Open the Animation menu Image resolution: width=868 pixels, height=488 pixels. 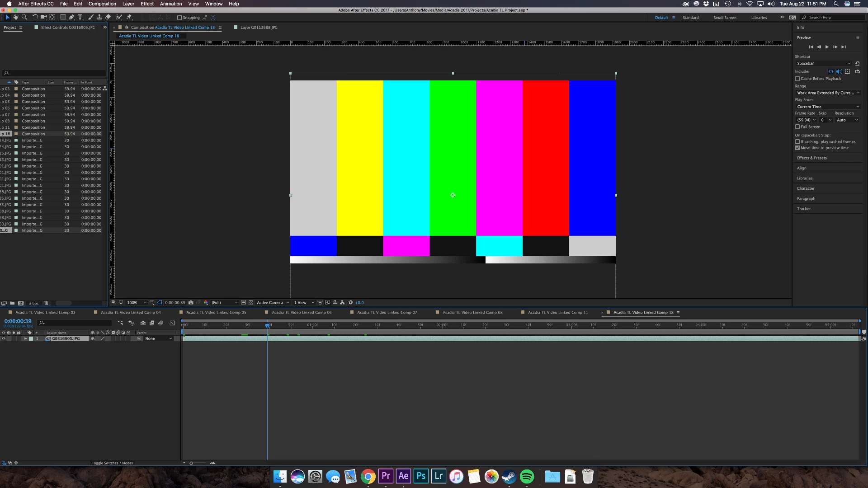(171, 4)
